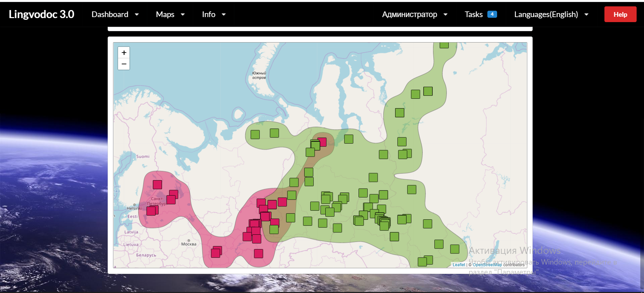Open the Leaflet attribution link
The height and width of the screenshot is (293, 644).
coord(459,265)
